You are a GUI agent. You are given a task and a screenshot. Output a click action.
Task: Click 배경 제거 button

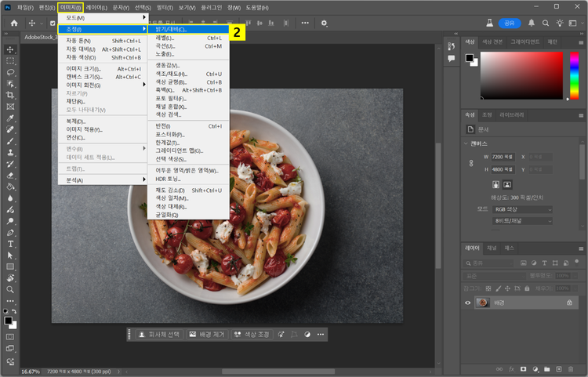(x=208, y=335)
